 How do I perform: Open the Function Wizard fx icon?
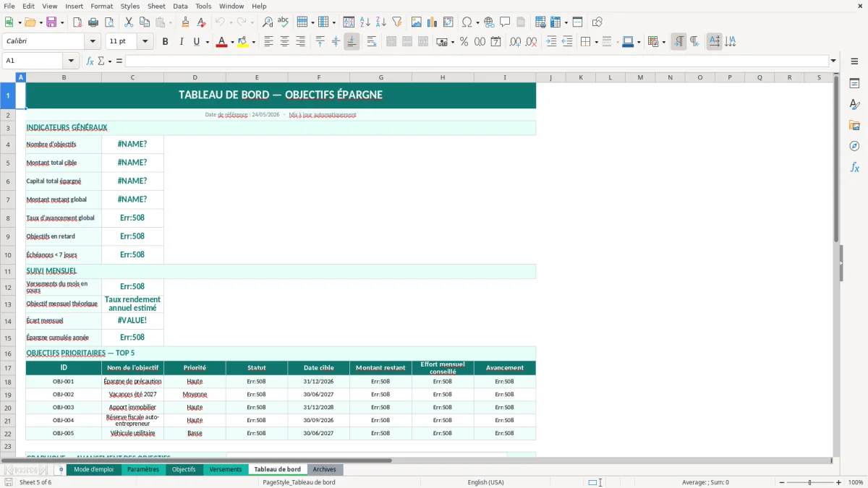(90, 61)
